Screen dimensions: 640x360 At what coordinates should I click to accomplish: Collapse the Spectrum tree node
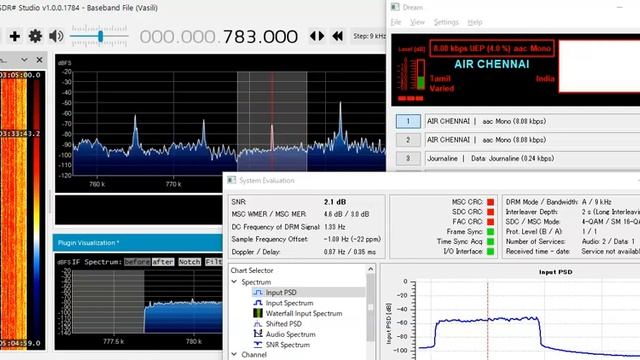coord(235,282)
